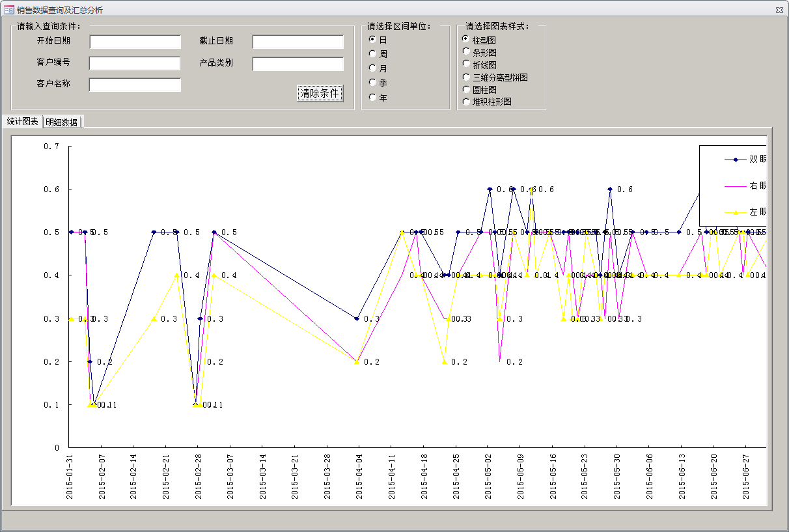Choose the 柱型图 chart style
789x532 pixels.
(466, 39)
